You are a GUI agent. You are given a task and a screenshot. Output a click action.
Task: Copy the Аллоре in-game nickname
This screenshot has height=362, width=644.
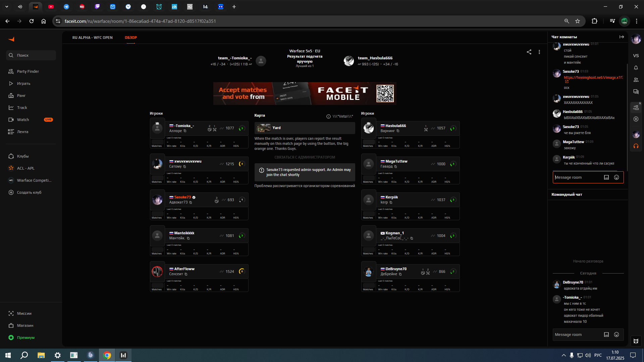[185, 131]
